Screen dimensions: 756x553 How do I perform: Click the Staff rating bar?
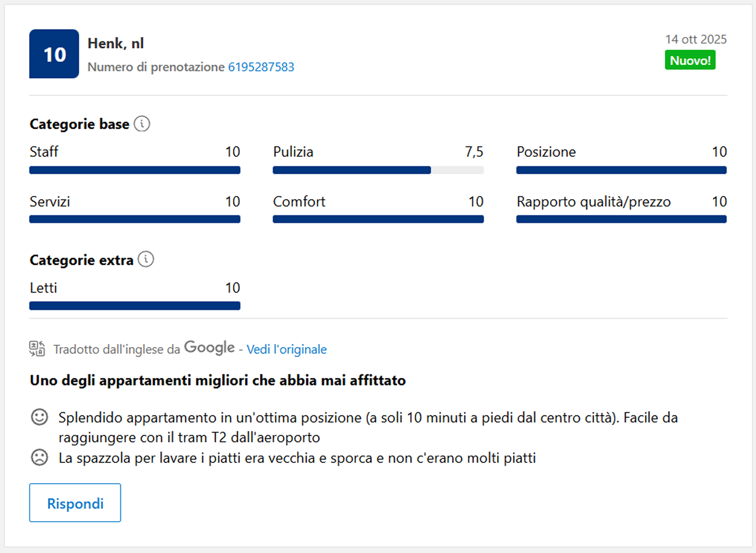coord(135,170)
